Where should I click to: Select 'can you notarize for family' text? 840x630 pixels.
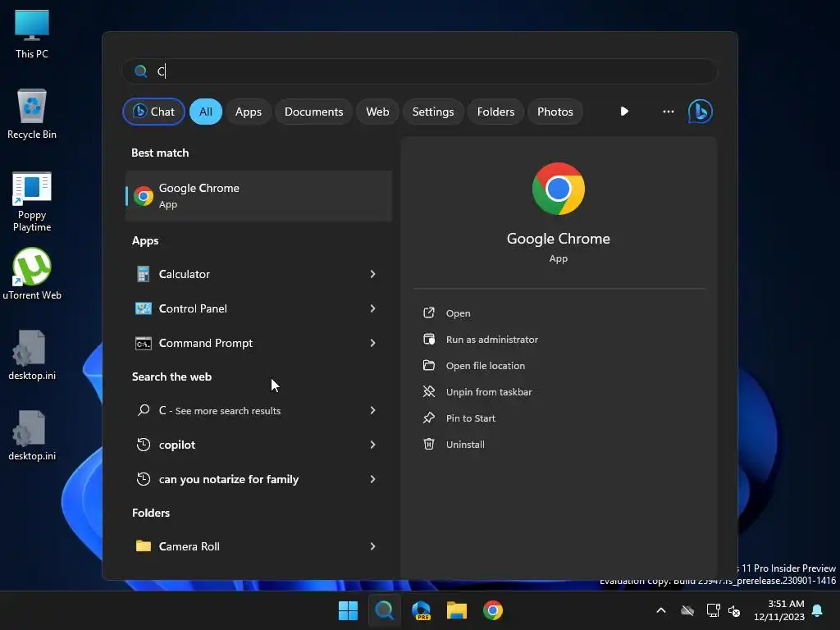(x=229, y=479)
